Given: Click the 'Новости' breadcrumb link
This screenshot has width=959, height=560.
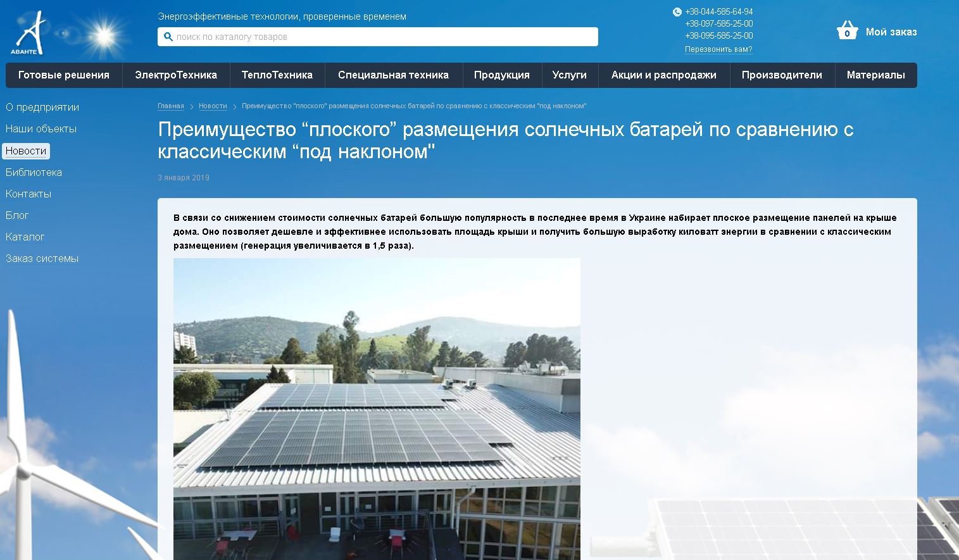Looking at the screenshot, I should click(x=213, y=106).
